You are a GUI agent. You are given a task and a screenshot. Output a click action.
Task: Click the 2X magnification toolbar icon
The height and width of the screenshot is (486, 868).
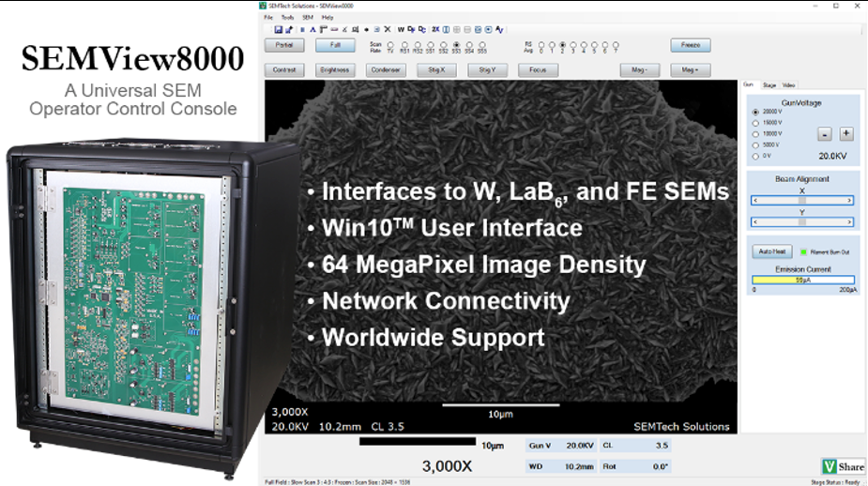pos(435,29)
